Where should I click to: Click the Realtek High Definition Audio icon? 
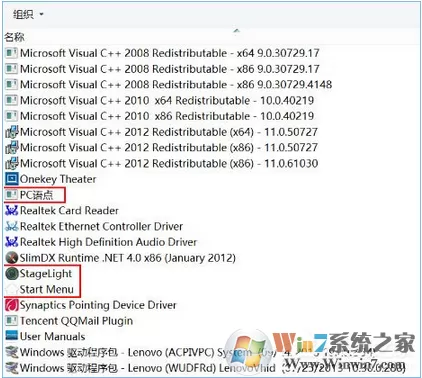coord(11,242)
